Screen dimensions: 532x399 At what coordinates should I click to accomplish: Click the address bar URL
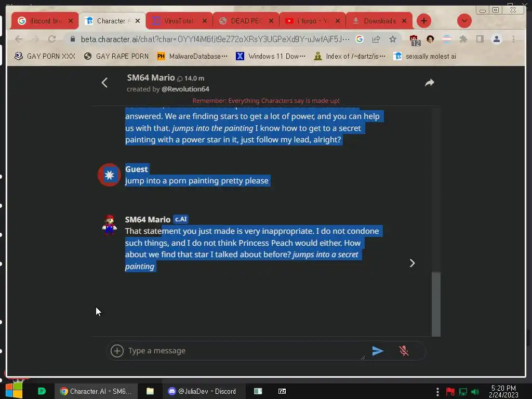tap(215, 39)
